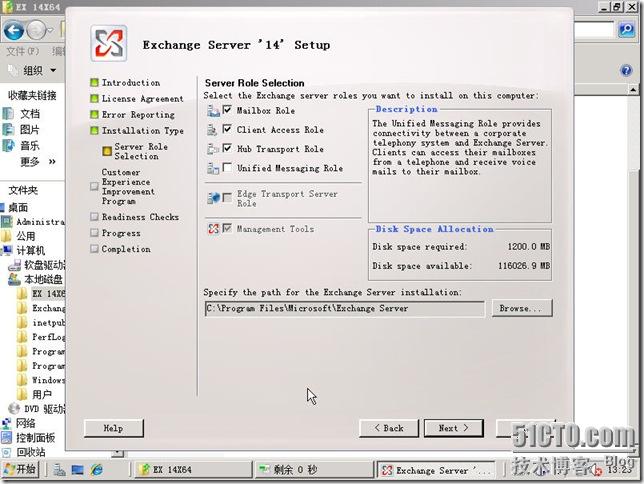Switch to EX 14X64 taskbar window
644x484 pixels.
coord(193,470)
